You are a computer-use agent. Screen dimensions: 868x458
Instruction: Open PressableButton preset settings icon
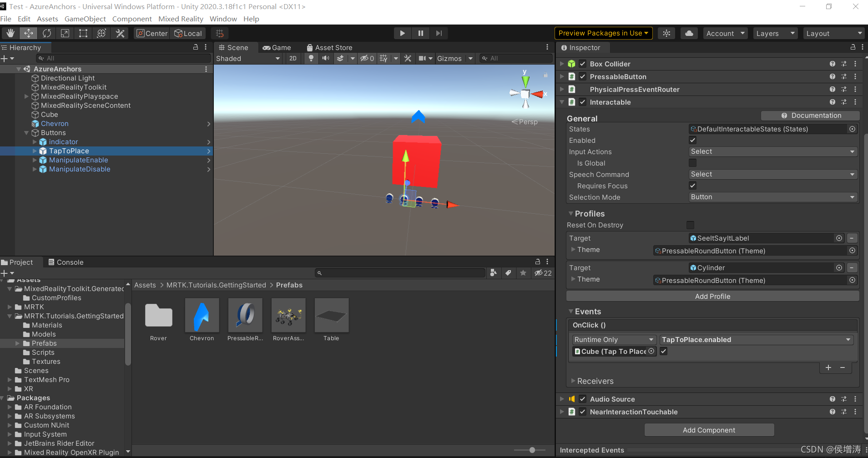click(x=844, y=76)
